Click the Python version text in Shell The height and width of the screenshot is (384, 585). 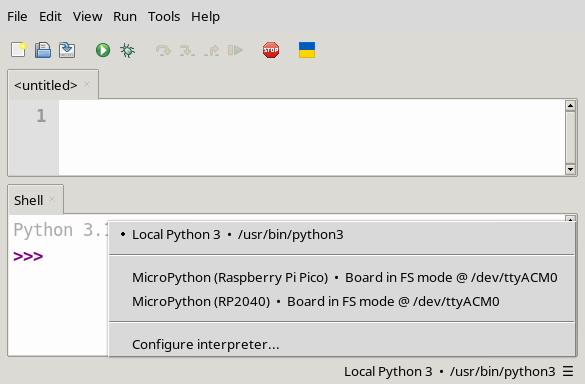(x=60, y=230)
